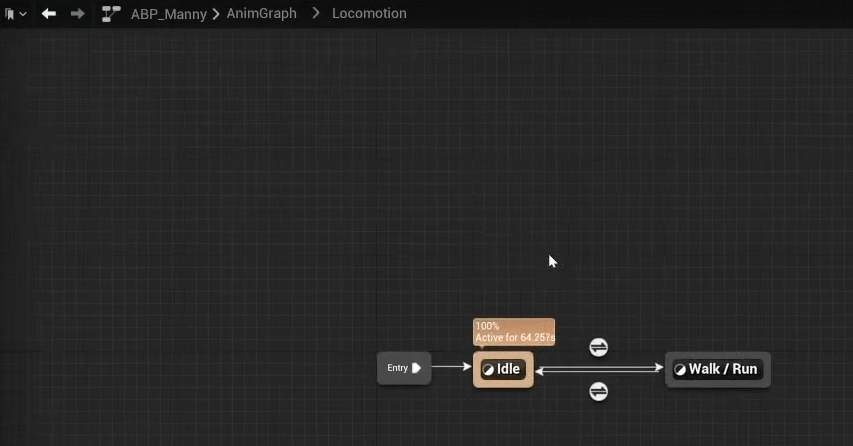
Task: Go forward with the right arrow button
Action: (x=77, y=14)
